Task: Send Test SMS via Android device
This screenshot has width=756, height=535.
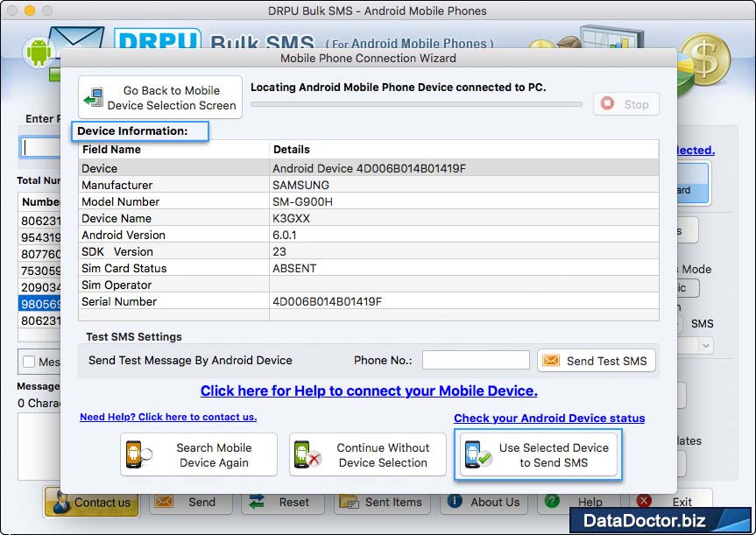Action: point(597,361)
